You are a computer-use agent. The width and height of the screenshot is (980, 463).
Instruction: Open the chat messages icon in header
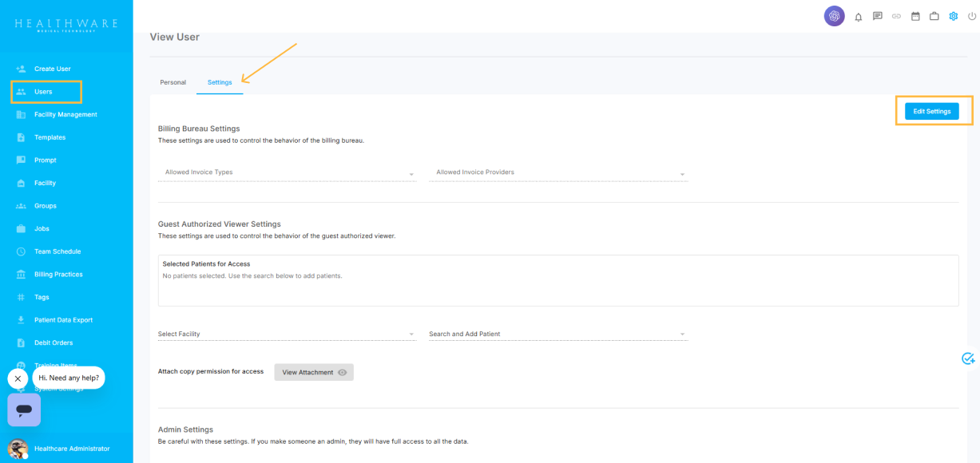(x=878, y=16)
